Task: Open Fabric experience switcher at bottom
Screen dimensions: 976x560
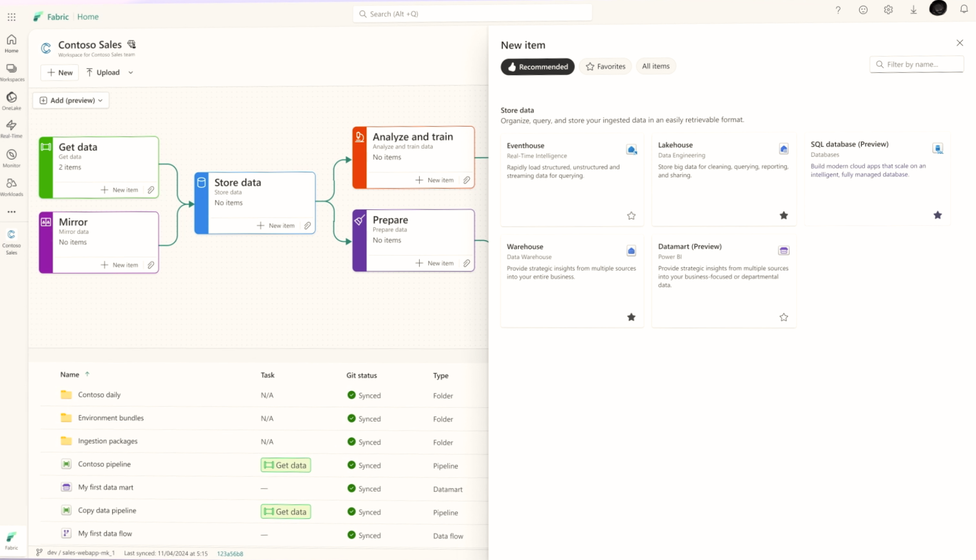Action: coord(12,540)
